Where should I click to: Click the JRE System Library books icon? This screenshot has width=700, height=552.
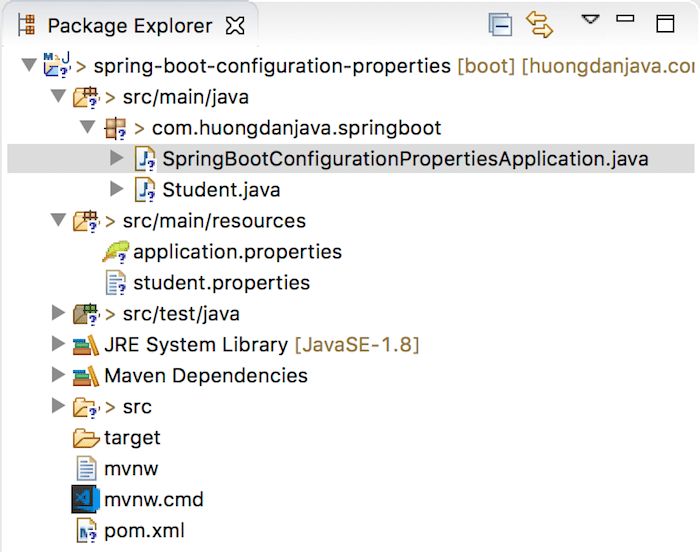click(86, 345)
